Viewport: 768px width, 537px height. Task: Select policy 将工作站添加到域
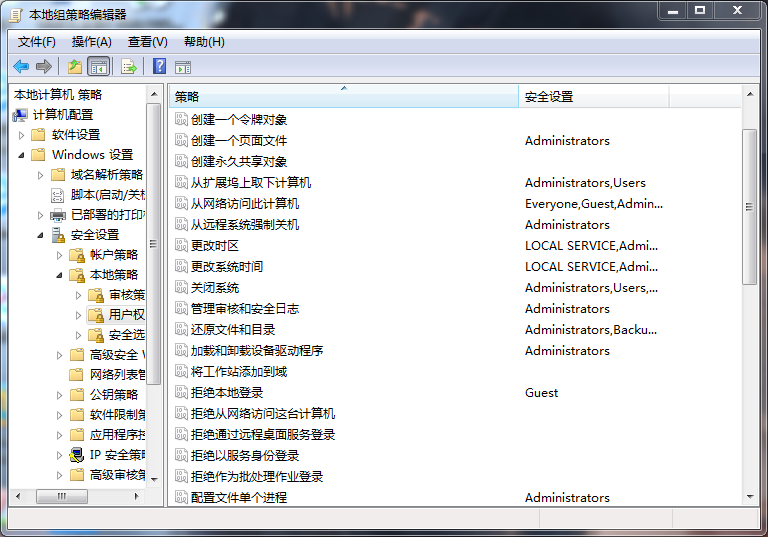coord(239,371)
